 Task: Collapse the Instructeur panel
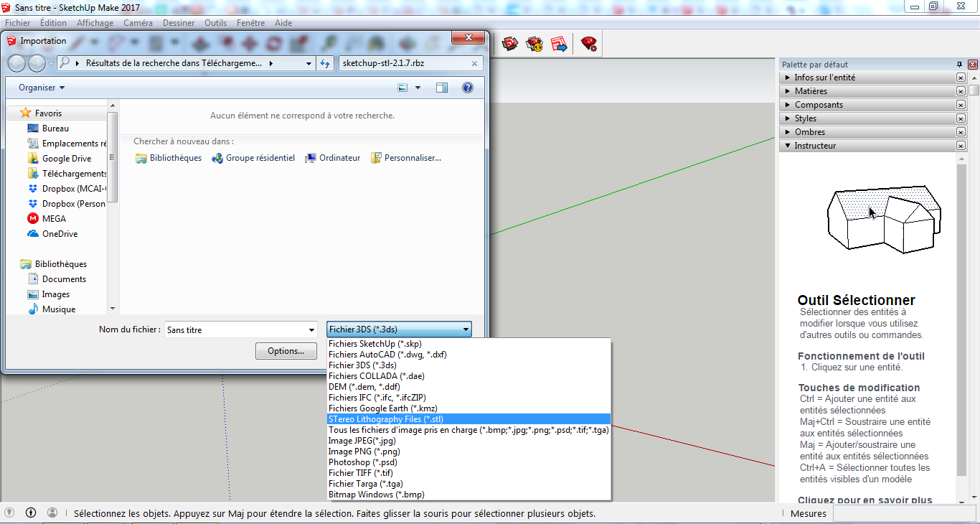(788, 146)
